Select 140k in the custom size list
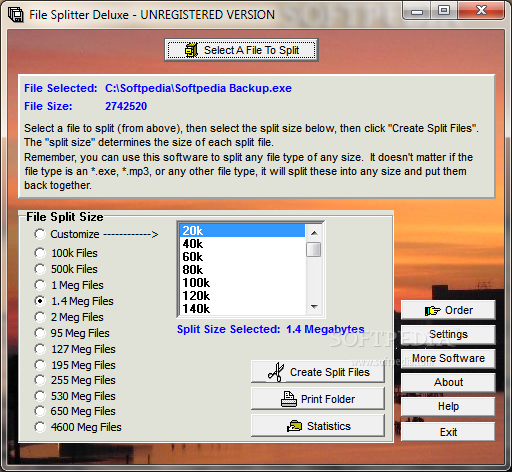Image resolution: width=512 pixels, height=472 pixels. point(242,309)
